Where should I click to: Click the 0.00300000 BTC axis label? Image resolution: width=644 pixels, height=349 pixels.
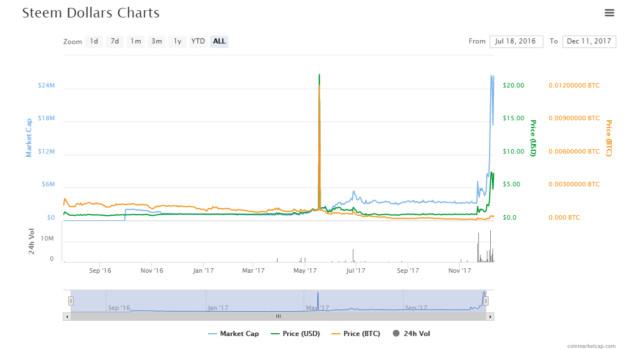click(574, 184)
